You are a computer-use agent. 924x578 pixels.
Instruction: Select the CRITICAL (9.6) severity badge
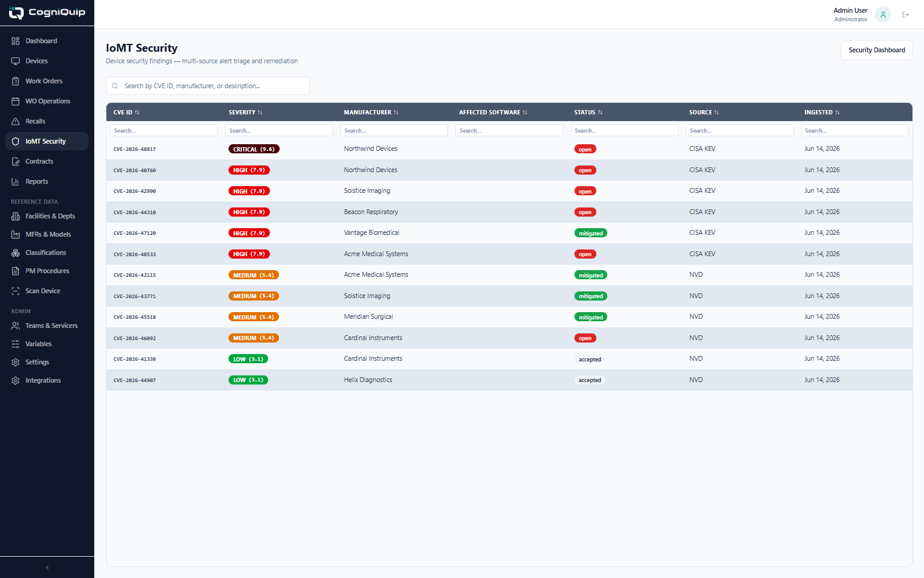[x=254, y=149]
